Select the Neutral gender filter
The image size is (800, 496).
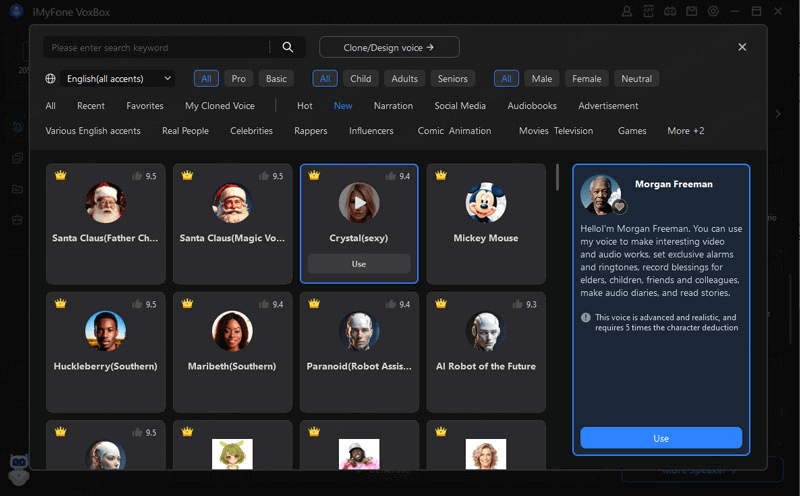[x=637, y=79]
